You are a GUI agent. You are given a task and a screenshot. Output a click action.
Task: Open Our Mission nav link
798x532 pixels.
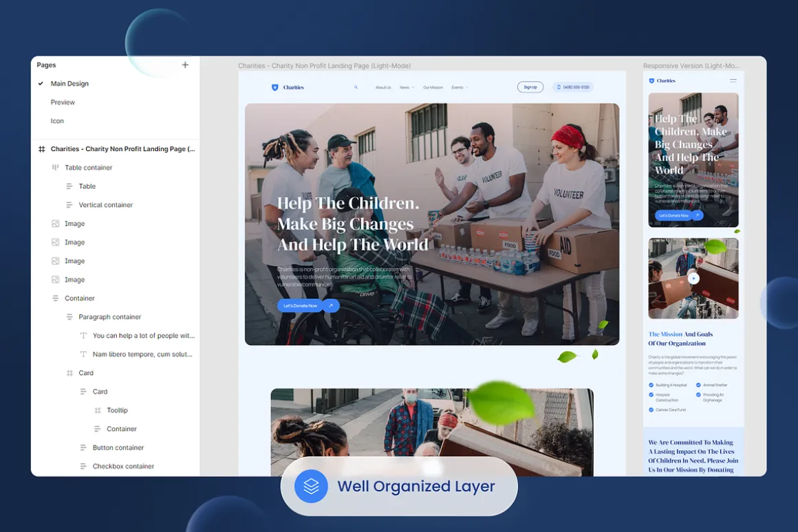tap(433, 87)
